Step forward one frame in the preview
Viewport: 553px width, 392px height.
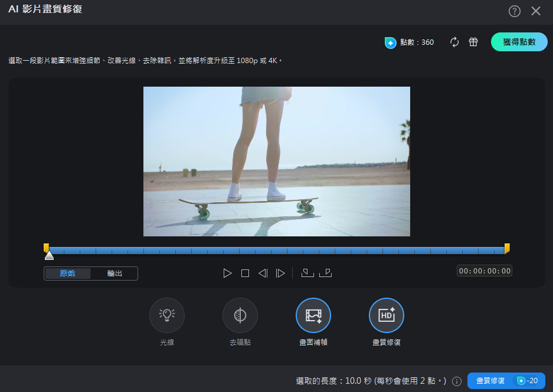click(280, 273)
